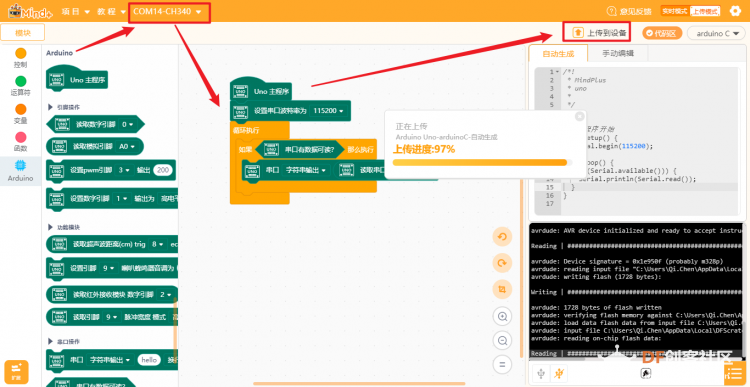Click the crop/screenshot icon on the canvas
Screen dimensions: 750x387
(x=502, y=289)
